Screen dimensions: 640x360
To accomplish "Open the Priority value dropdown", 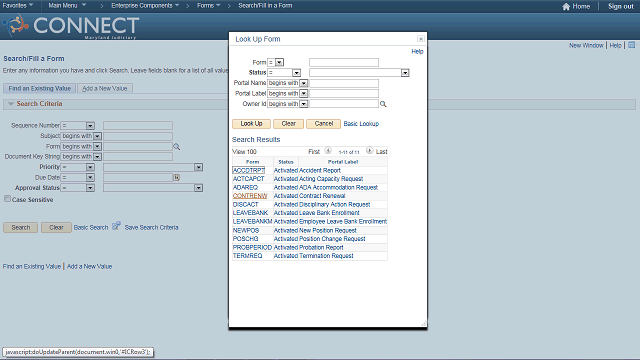I will tap(198, 167).
